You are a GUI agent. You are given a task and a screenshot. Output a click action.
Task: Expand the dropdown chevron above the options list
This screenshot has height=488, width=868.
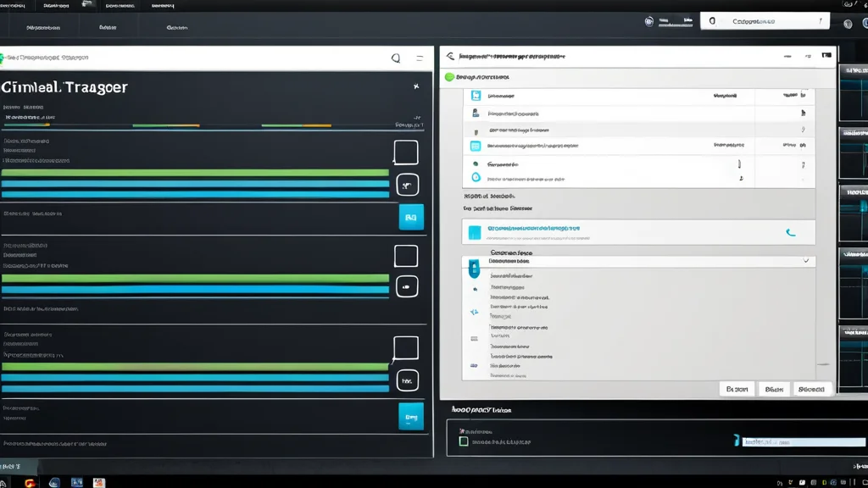click(x=806, y=261)
